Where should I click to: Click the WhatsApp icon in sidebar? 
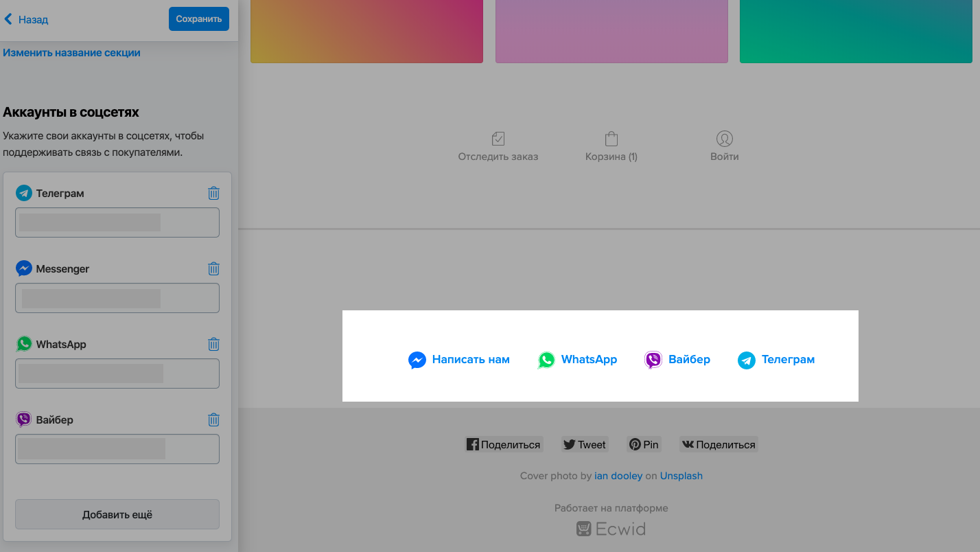coord(24,344)
